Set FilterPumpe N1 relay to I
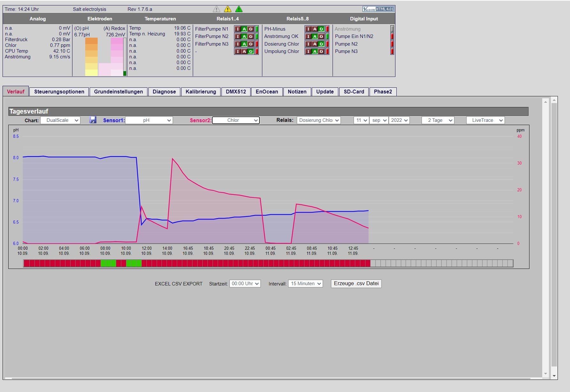Viewport: 570px width, 392px height. pyautogui.click(x=238, y=29)
